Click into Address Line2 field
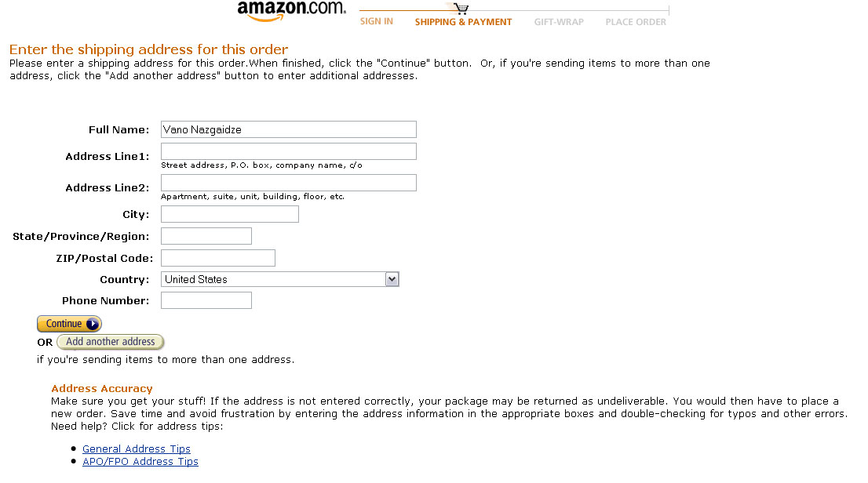 (288, 183)
